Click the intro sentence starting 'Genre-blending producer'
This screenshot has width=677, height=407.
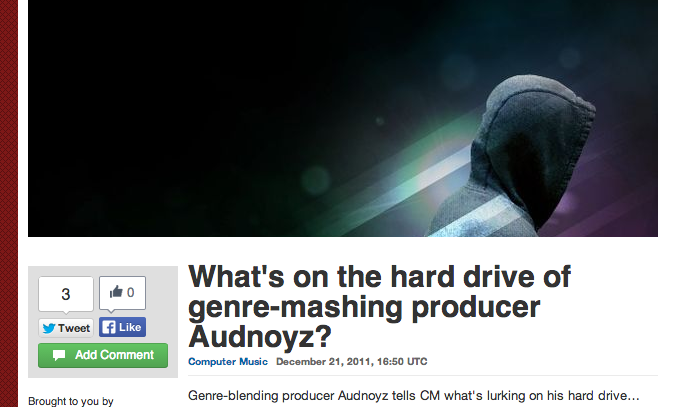[x=413, y=396]
